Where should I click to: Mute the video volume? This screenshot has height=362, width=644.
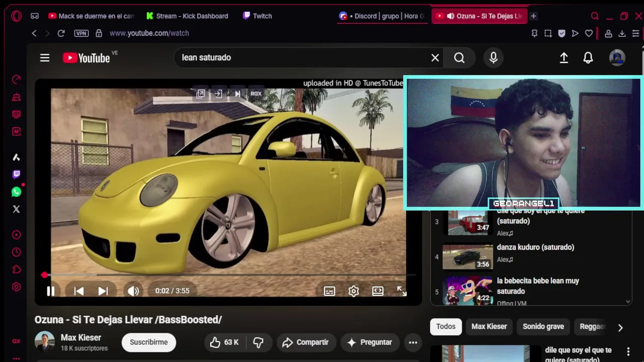tap(133, 291)
